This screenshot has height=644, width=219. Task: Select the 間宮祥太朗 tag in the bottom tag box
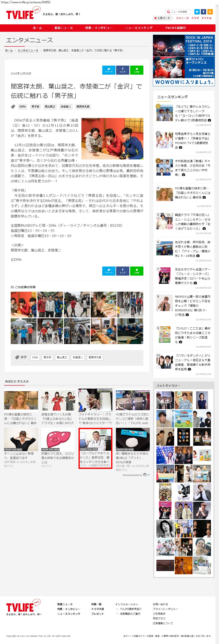click(x=95, y=357)
